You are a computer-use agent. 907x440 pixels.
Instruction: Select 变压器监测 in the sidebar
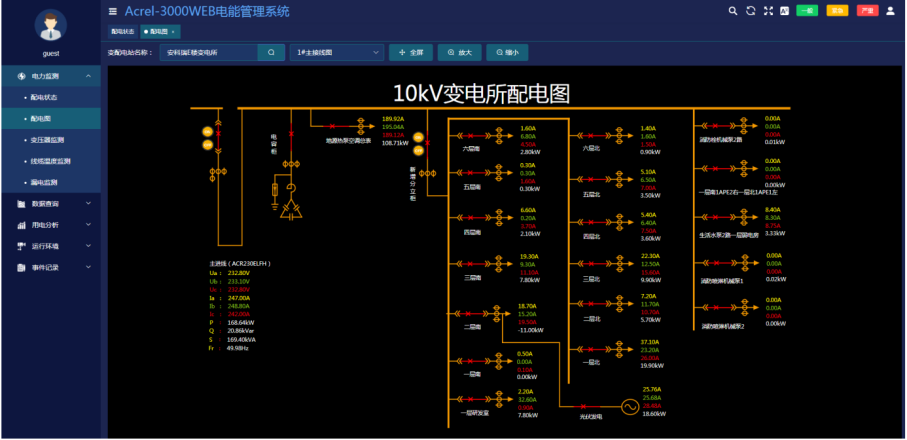click(x=47, y=140)
